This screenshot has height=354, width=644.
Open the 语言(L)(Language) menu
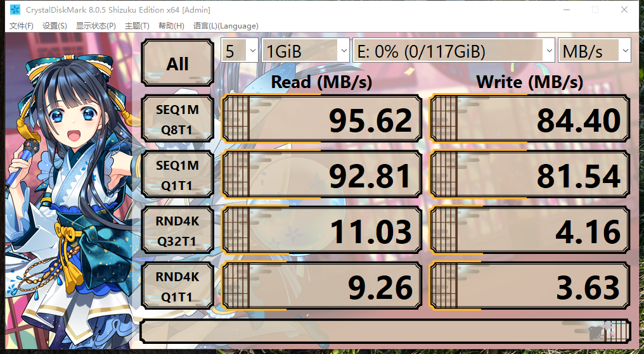[x=226, y=26]
